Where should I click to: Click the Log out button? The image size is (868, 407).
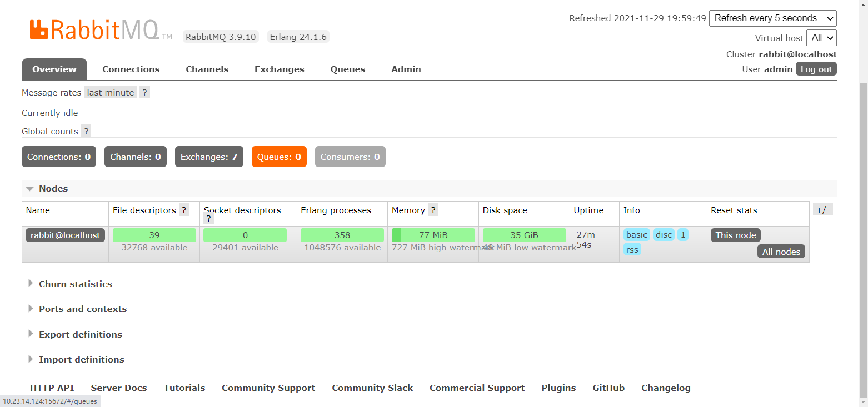[816, 69]
